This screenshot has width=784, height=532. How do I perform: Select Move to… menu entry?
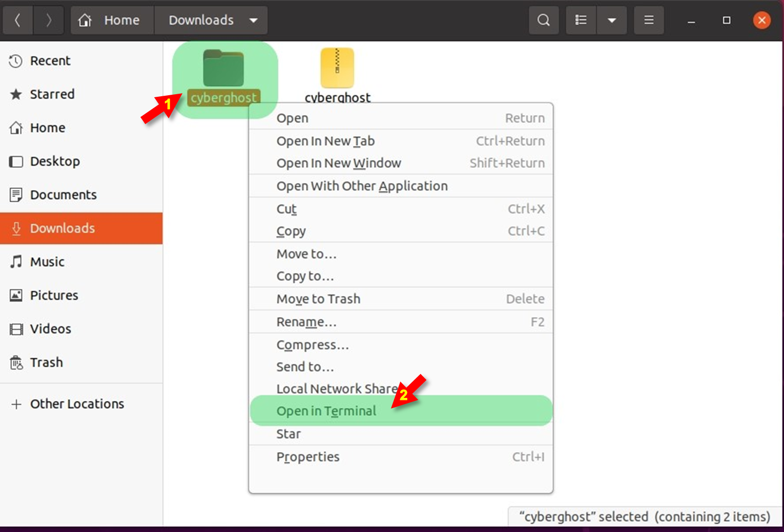tap(401, 254)
